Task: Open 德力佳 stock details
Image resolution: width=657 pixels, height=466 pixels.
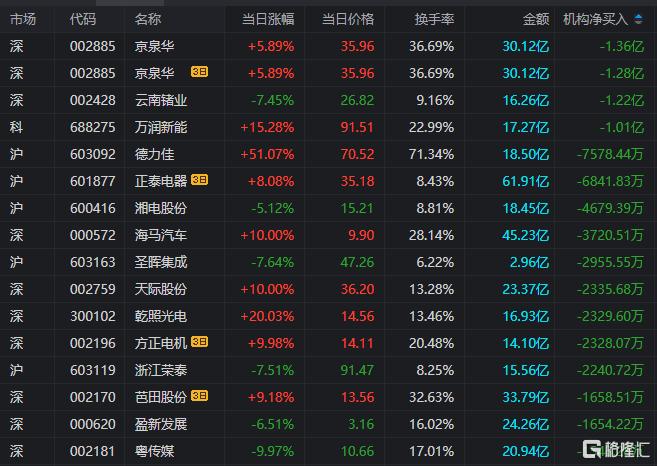Action: 154,154
